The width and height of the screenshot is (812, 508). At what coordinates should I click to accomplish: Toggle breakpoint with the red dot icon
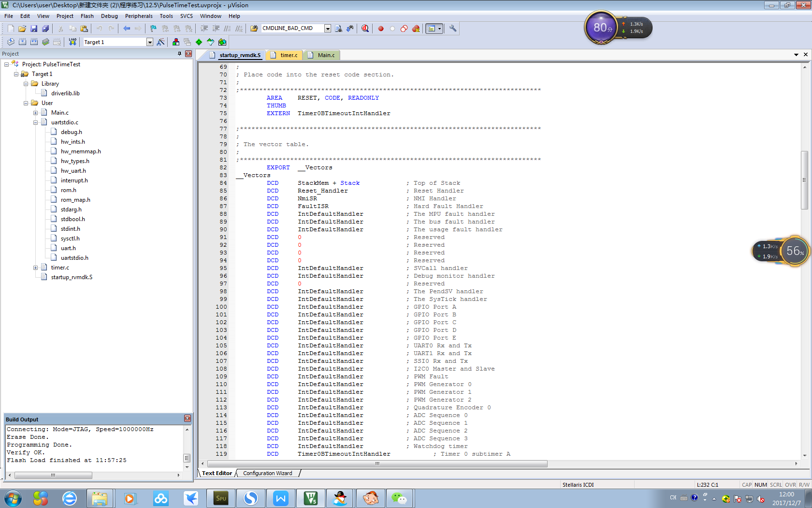click(x=381, y=29)
